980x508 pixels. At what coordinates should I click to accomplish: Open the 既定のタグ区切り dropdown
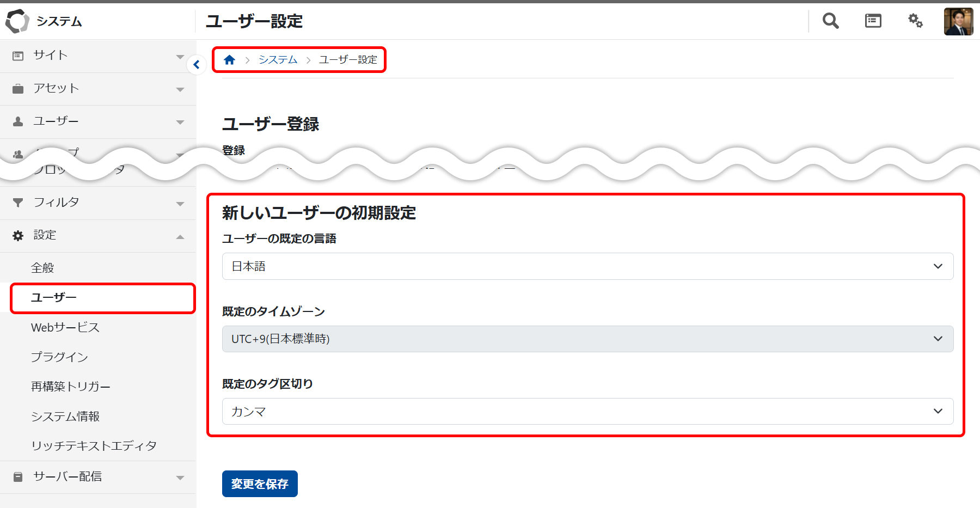[587, 412]
